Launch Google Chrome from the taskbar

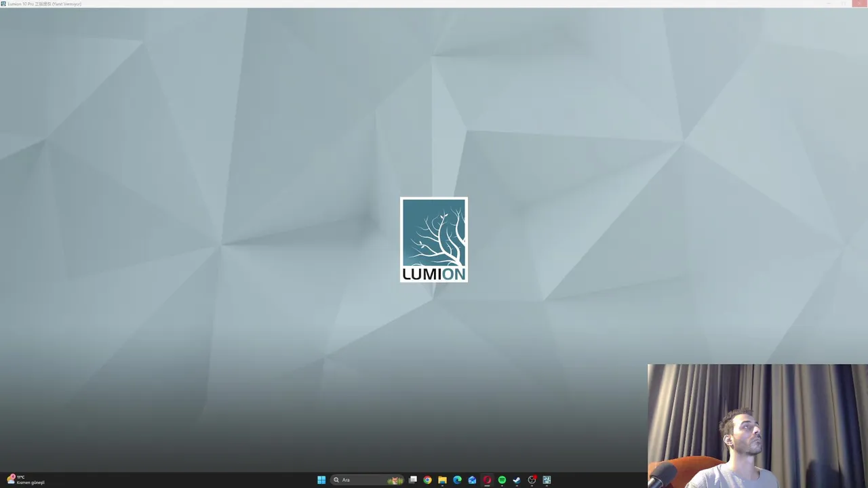point(427,480)
